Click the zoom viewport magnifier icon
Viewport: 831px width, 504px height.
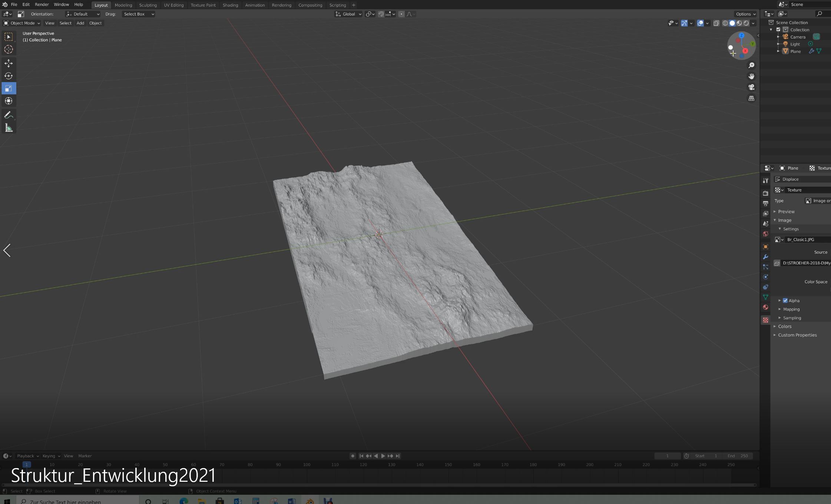click(751, 65)
